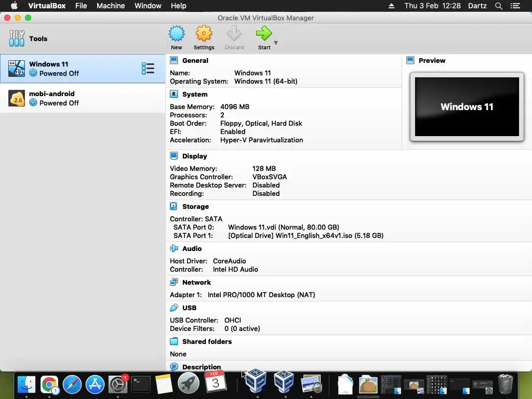The width and height of the screenshot is (532, 399).
Task: Click the Description section speech-bubble icon
Action: (174, 367)
